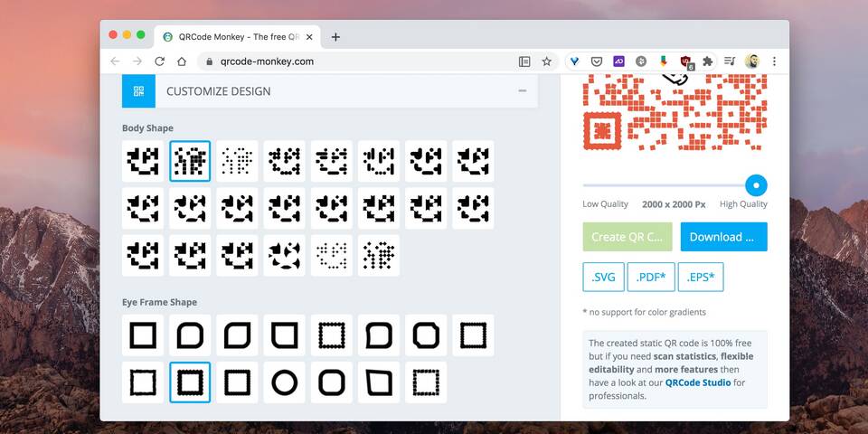
Task: Select the small plus-dots smiley body shape
Action: click(x=332, y=255)
